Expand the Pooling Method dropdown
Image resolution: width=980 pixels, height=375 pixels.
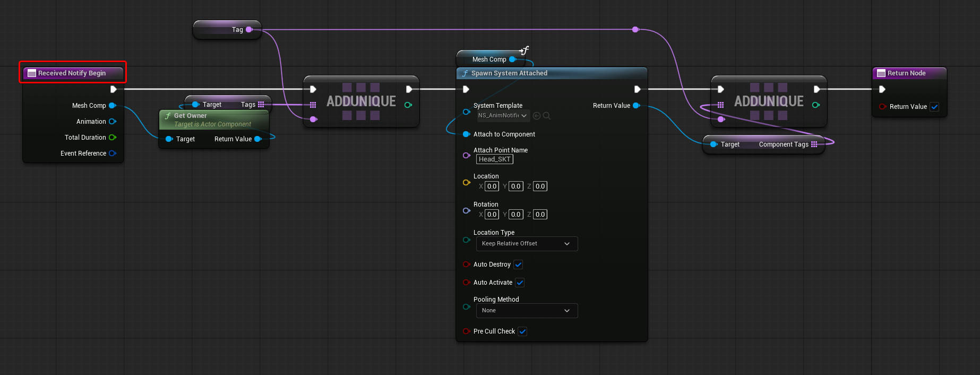(526, 311)
